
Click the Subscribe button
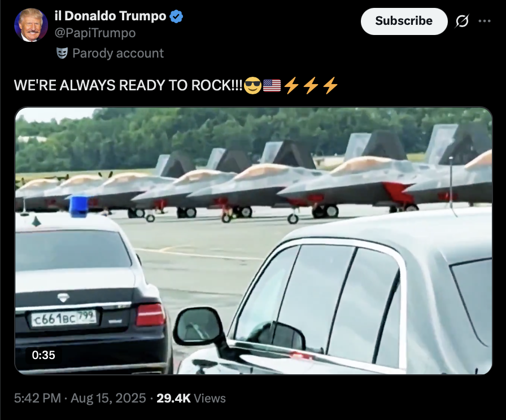point(404,21)
